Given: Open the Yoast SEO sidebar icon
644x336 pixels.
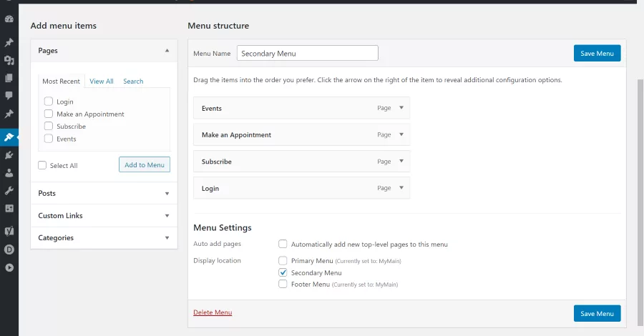Looking at the screenshot, I should [9, 231].
